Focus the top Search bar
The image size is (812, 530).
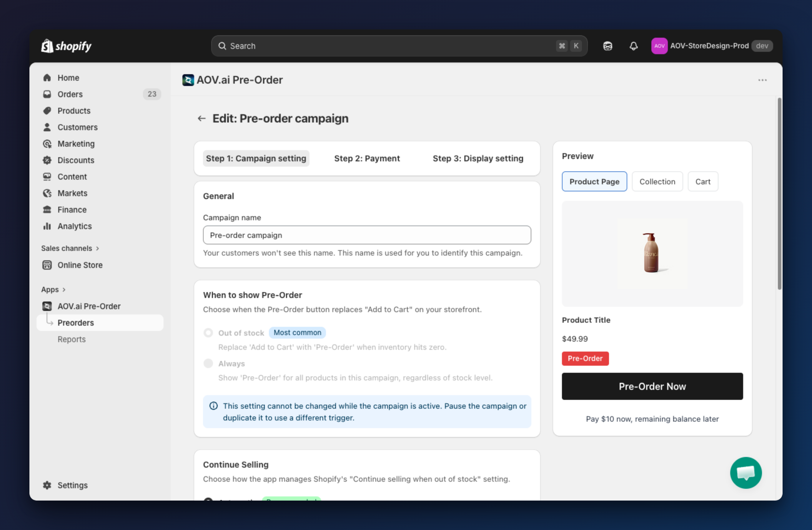tap(399, 46)
